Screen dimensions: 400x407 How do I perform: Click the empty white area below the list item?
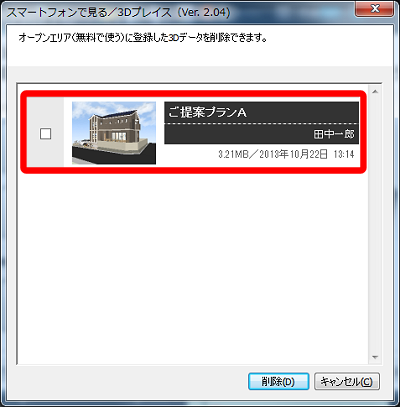193,267
